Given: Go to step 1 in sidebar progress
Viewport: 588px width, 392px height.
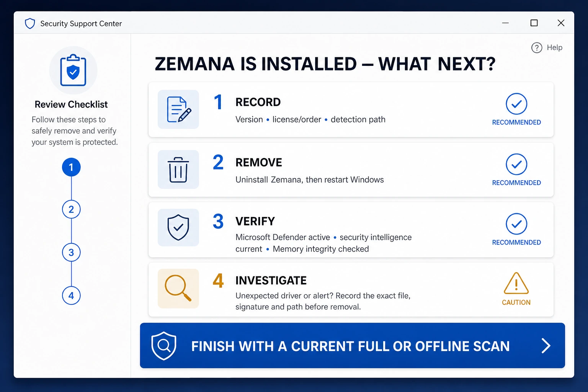Looking at the screenshot, I should 71,167.
